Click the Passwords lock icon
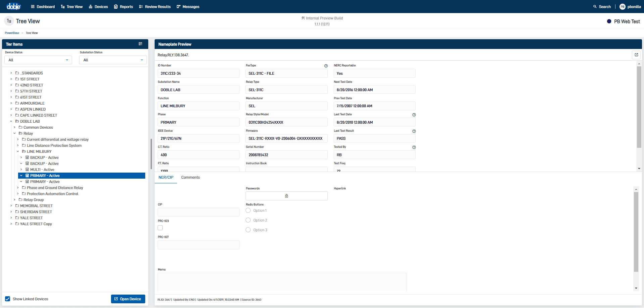The width and height of the screenshot is (644, 308). pos(286,196)
